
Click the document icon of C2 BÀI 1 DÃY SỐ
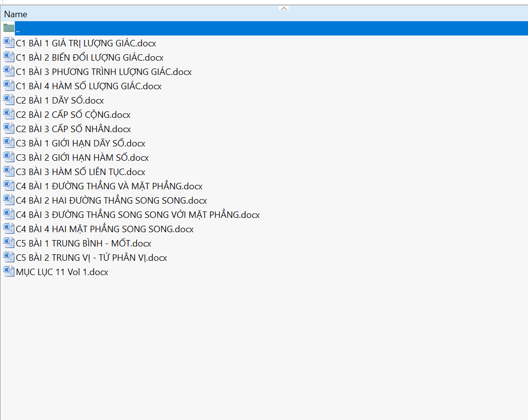click(x=9, y=100)
